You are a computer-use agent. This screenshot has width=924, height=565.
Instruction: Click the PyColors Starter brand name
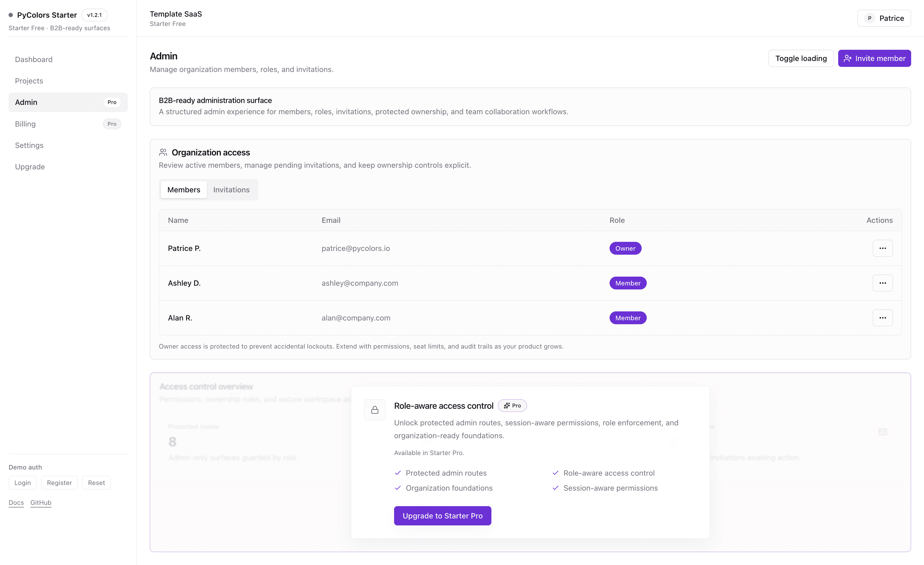[x=47, y=15]
